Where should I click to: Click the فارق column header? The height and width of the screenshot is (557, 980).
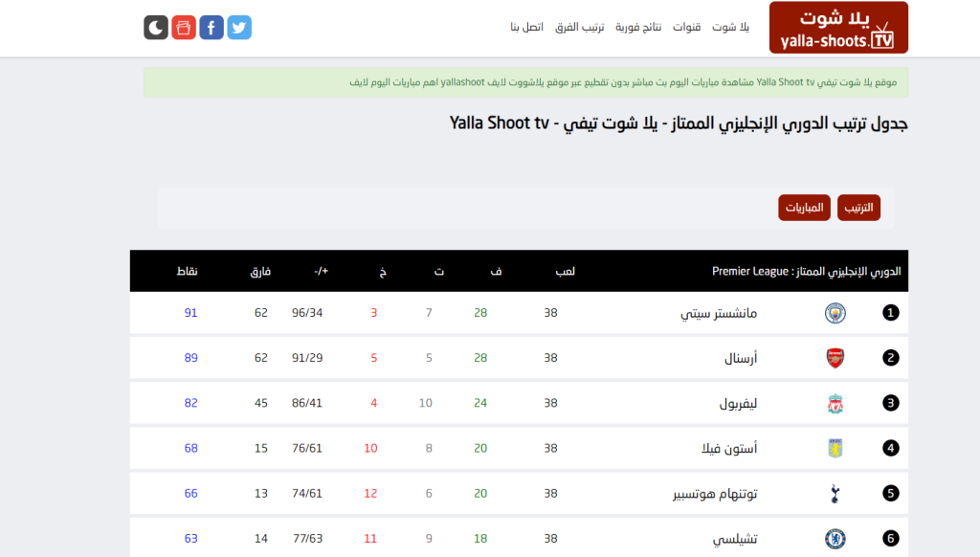260,271
